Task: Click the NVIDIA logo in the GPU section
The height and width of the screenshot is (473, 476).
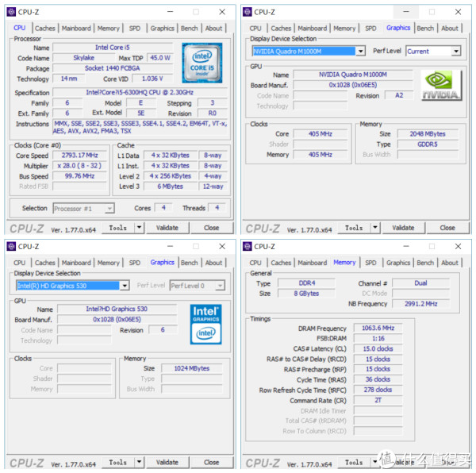Action: pos(440,84)
